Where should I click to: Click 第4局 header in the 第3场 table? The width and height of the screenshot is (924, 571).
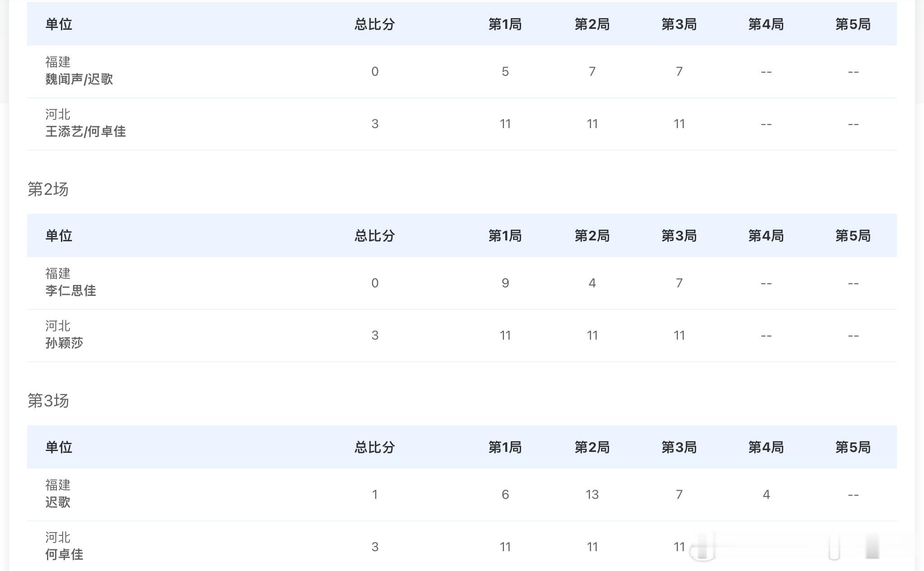[x=766, y=447]
